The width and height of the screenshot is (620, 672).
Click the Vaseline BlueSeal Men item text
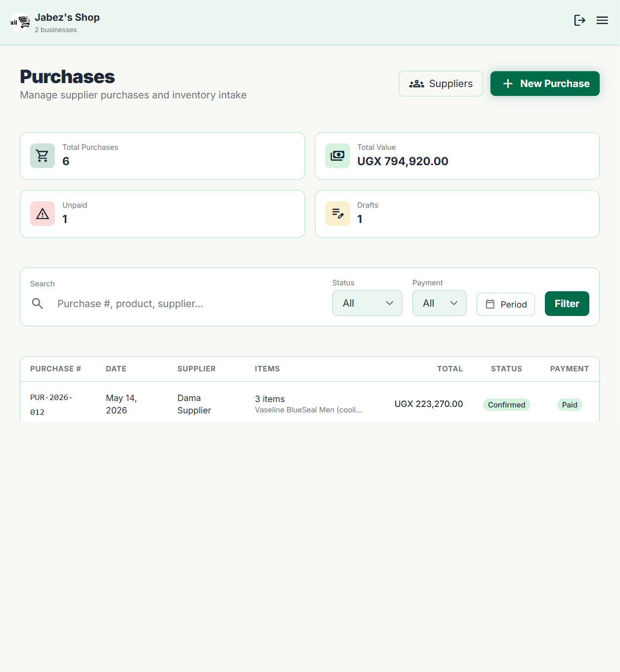pyautogui.click(x=309, y=410)
